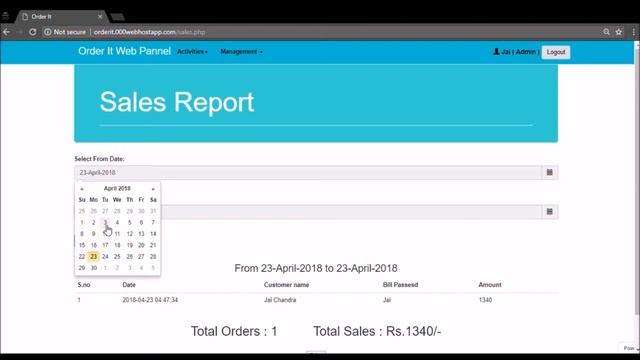Expand the Activities dropdown menu
This screenshot has width=640, height=360.
(x=192, y=51)
